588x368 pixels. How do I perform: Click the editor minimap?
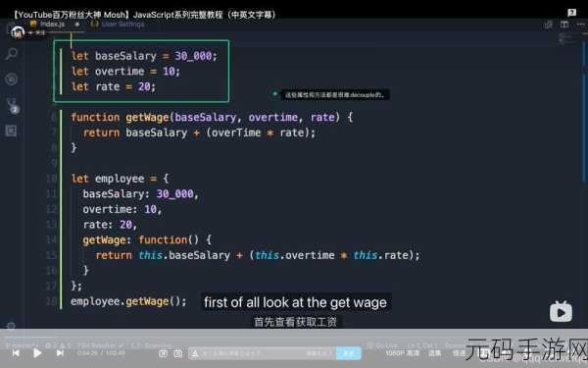coord(566,38)
